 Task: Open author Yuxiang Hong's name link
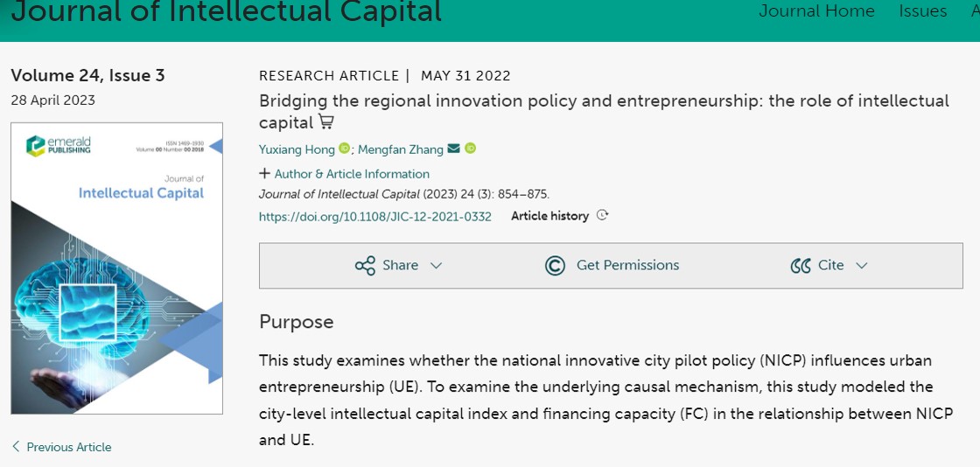click(297, 150)
